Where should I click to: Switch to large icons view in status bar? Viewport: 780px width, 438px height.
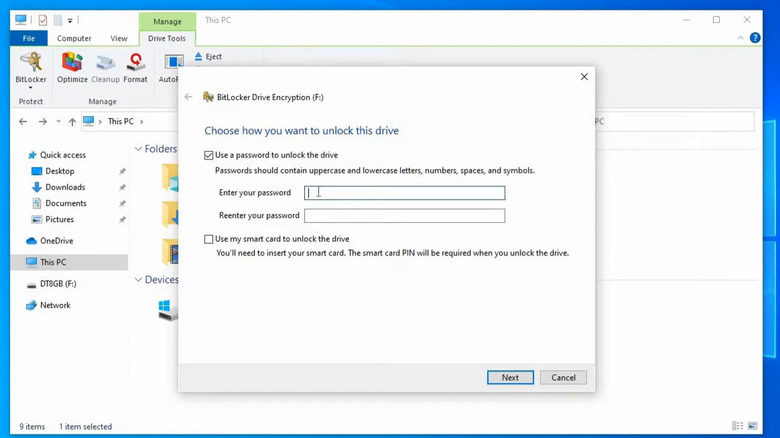pyautogui.click(x=753, y=426)
